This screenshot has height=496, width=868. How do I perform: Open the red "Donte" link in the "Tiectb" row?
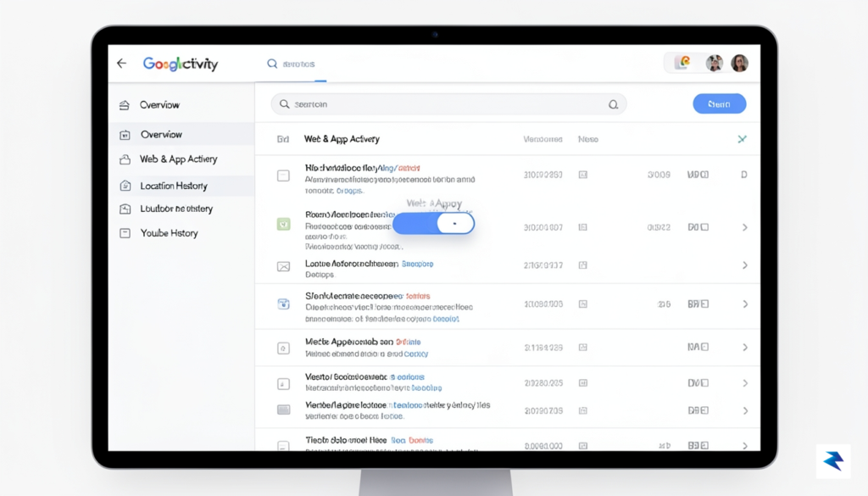(420, 441)
